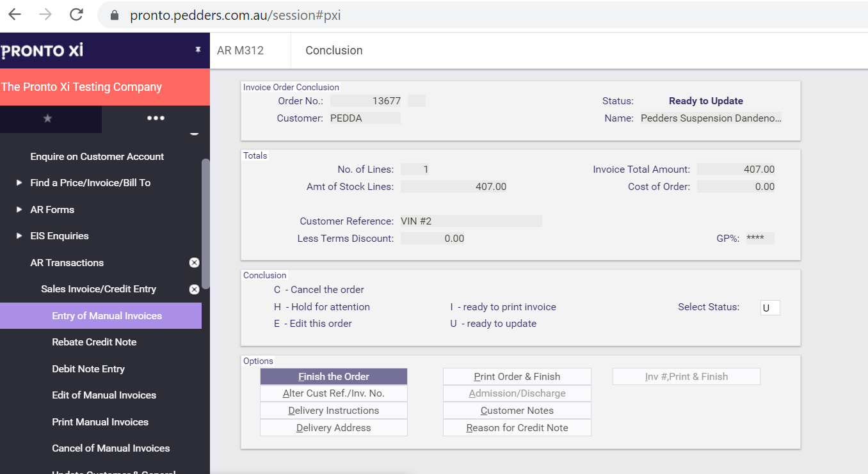This screenshot has height=474, width=868.
Task: Open Edit of Manual Invoices
Action: coord(104,395)
